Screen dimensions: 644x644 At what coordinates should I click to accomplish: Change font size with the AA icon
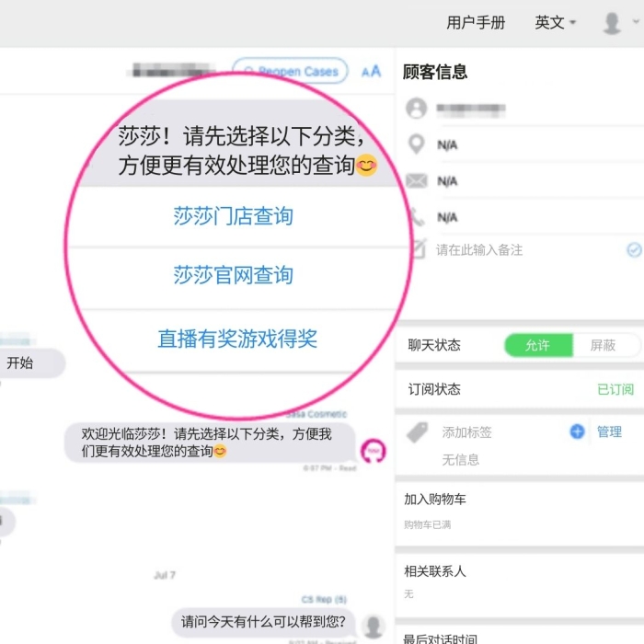[x=372, y=72]
